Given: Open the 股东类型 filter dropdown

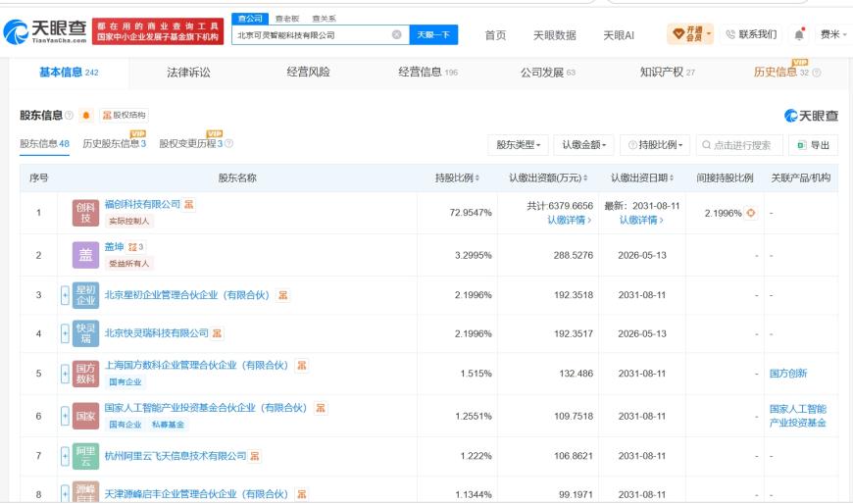Looking at the screenshot, I should (518, 145).
